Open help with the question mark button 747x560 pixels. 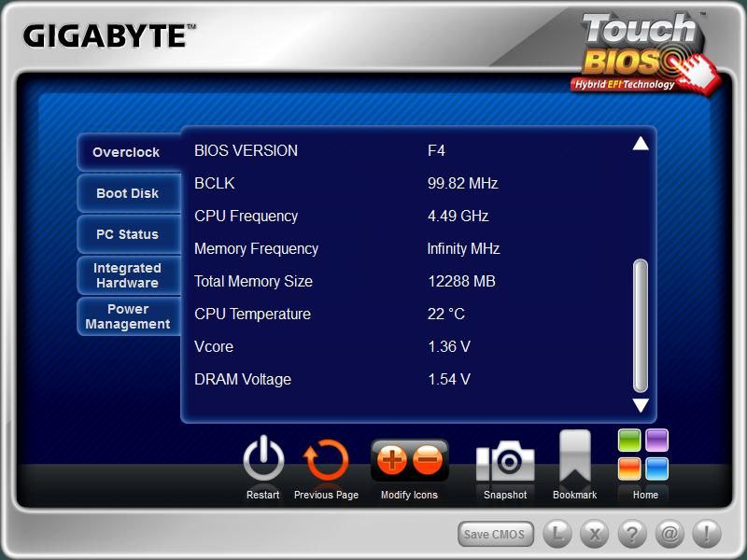[x=632, y=534]
